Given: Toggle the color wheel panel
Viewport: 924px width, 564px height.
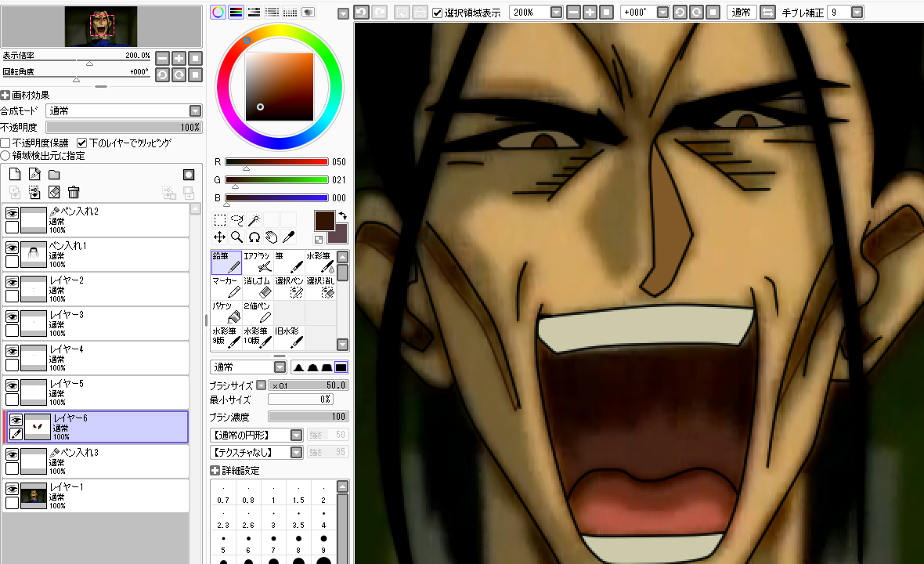Looking at the screenshot, I should 218,13.
